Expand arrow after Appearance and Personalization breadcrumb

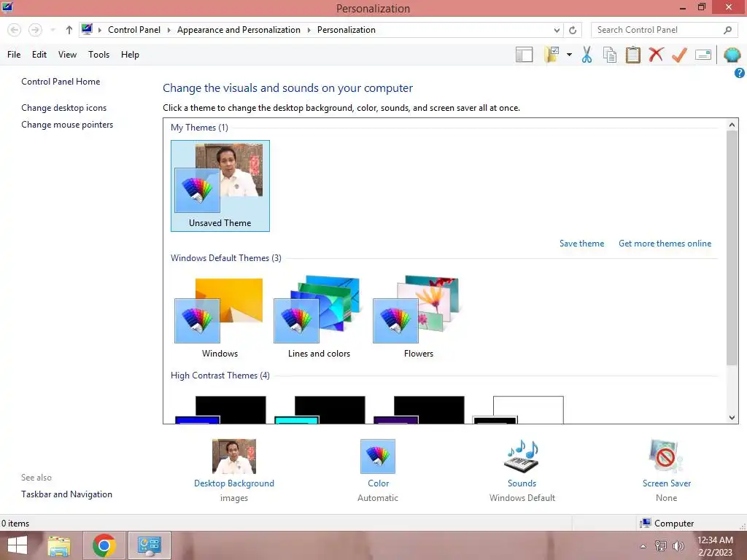pyautogui.click(x=309, y=30)
